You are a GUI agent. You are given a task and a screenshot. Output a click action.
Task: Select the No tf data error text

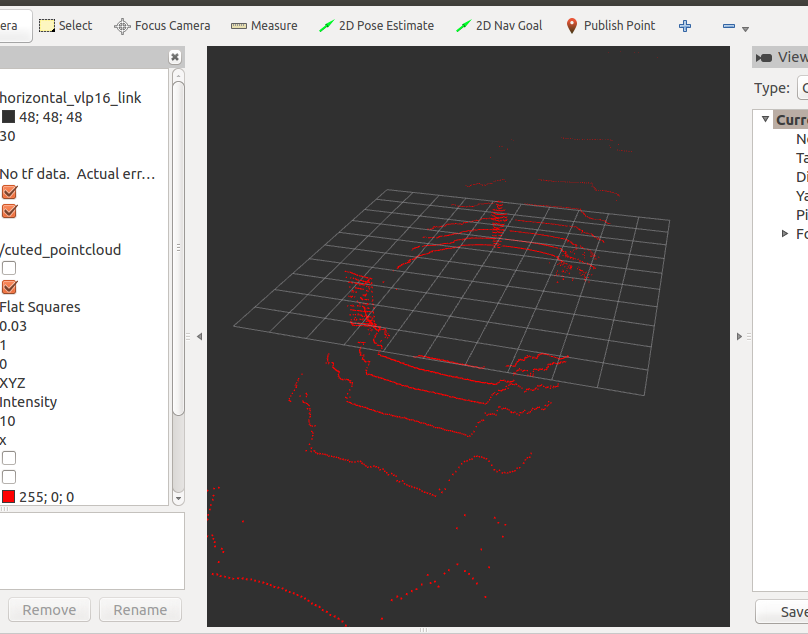(77, 174)
